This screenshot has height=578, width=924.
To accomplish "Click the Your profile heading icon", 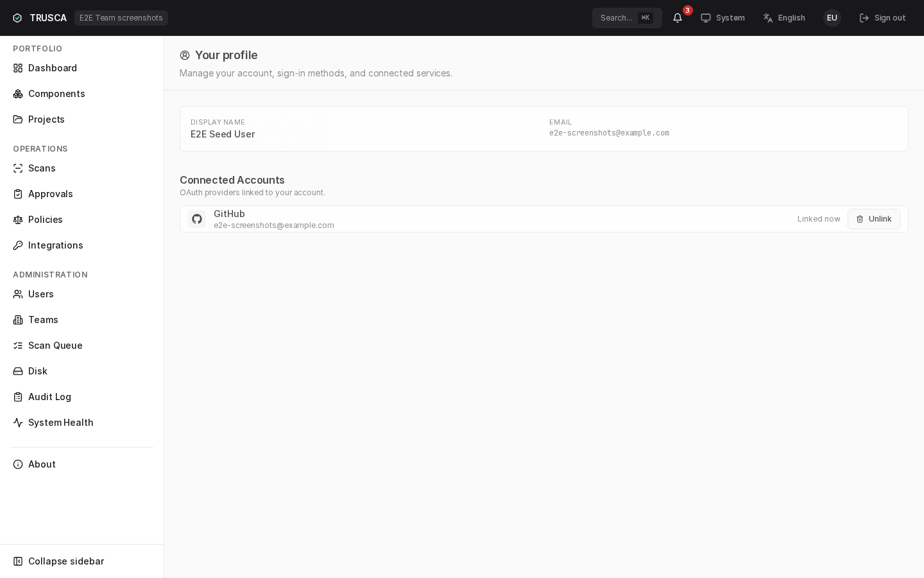I will 185,55.
